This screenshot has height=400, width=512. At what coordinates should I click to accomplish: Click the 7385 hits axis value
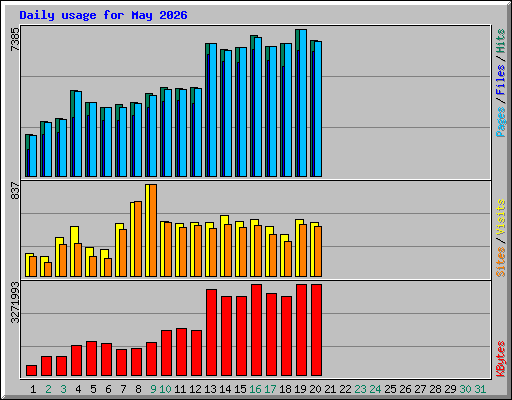tap(15, 39)
